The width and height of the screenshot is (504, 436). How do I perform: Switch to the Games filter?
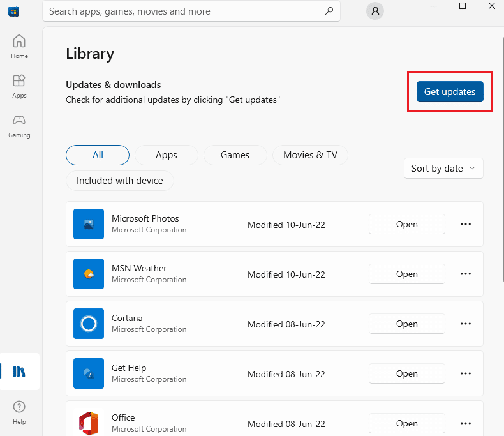click(235, 155)
